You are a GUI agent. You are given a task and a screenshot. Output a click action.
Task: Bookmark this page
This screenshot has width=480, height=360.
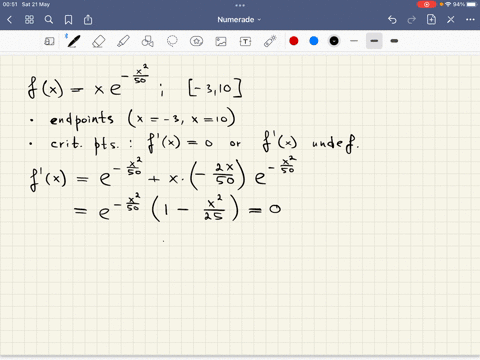[x=68, y=20]
